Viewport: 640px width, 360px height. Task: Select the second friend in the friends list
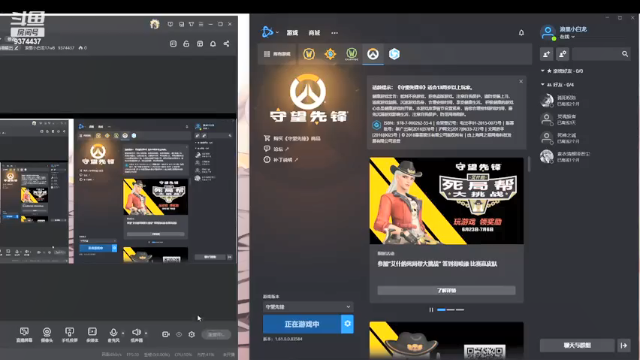(x=584, y=119)
